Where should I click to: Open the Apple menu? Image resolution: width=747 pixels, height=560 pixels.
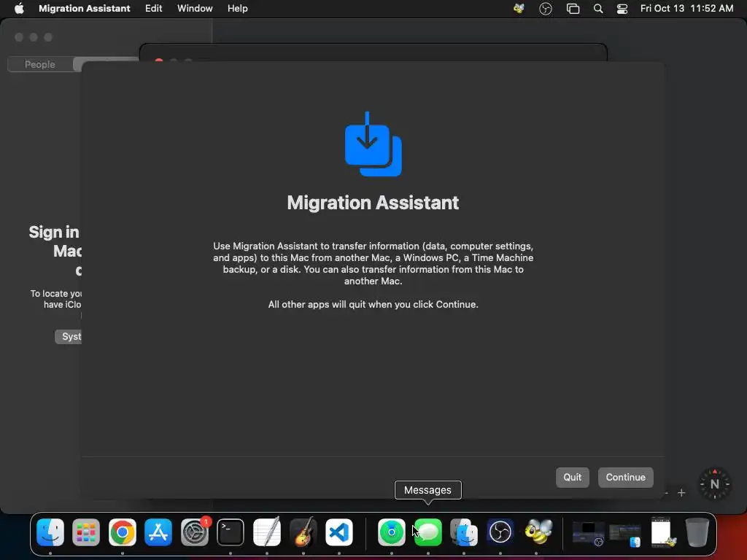(19, 8)
